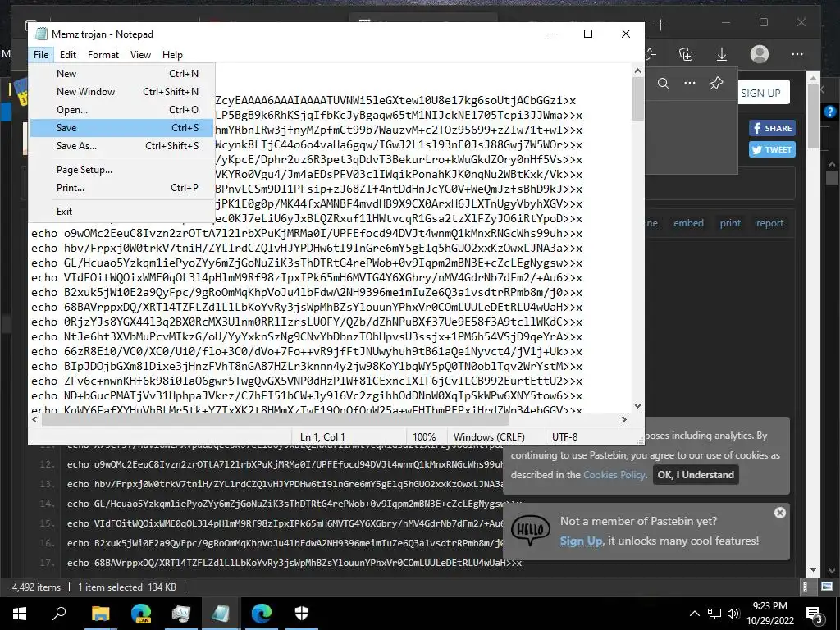Open the browser downloads icon
Image resolution: width=840 pixels, height=630 pixels.
coord(722,54)
